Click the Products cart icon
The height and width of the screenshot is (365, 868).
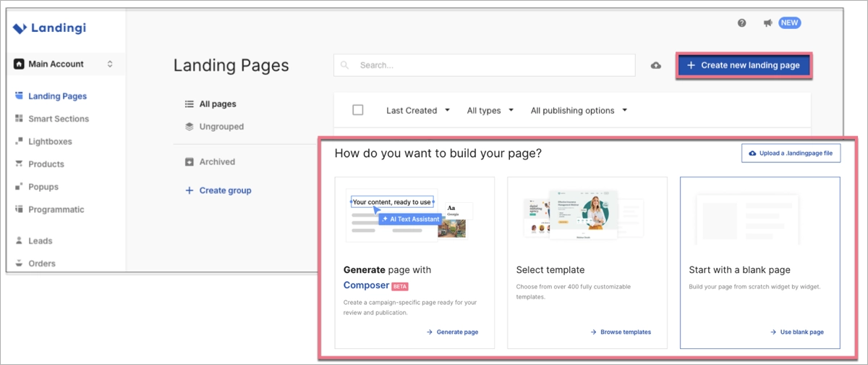tap(20, 164)
